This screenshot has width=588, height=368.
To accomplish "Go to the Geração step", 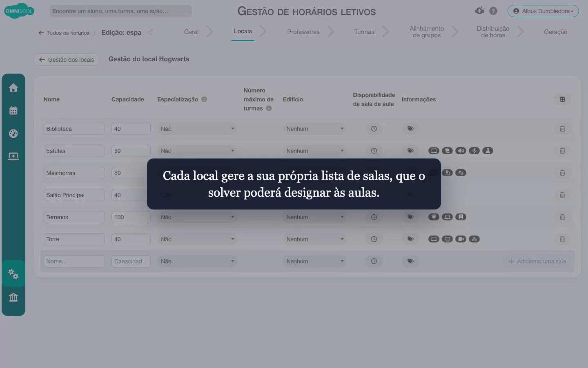I will (x=556, y=32).
